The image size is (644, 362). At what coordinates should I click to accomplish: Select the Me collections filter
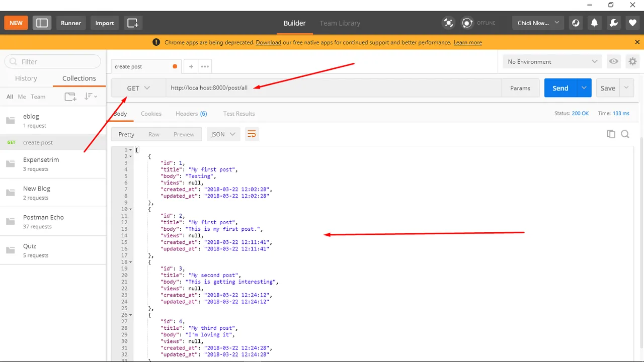pyautogui.click(x=22, y=97)
